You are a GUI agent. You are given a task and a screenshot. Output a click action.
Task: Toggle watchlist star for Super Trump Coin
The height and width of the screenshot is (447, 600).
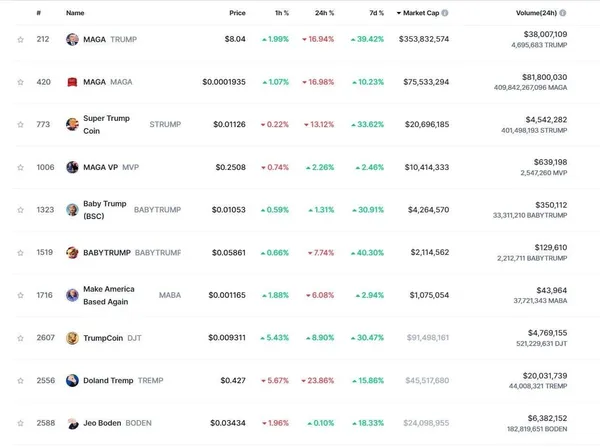(20, 125)
